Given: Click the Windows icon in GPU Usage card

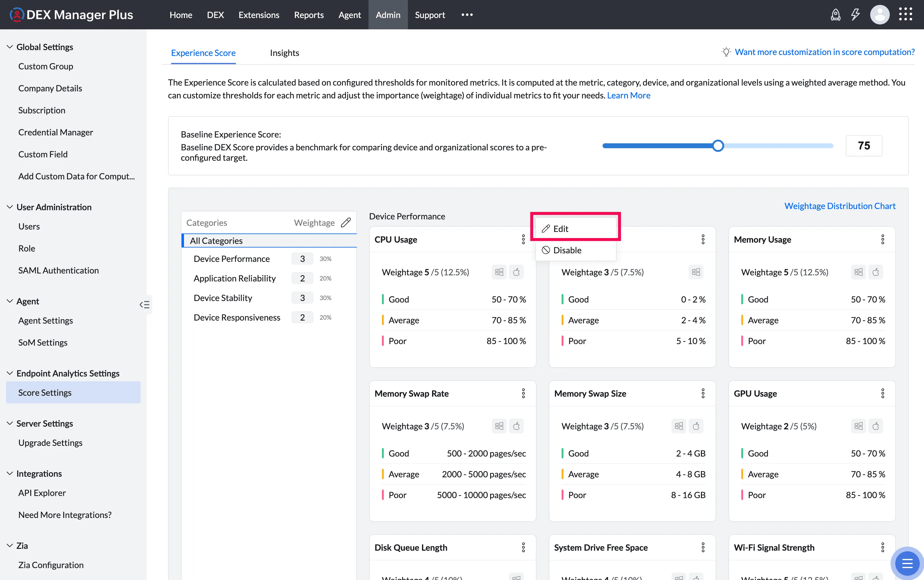Looking at the screenshot, I should click(x=858, y=426).
